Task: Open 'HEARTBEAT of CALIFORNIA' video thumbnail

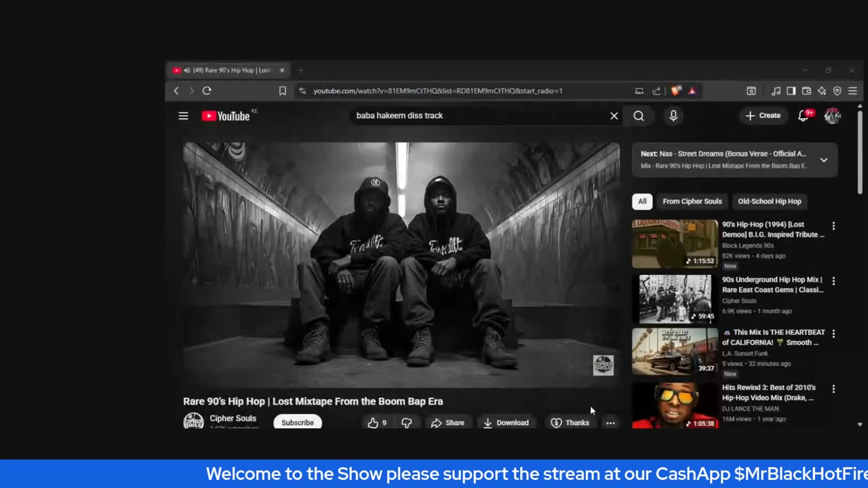Action: [x=675, y=352]
